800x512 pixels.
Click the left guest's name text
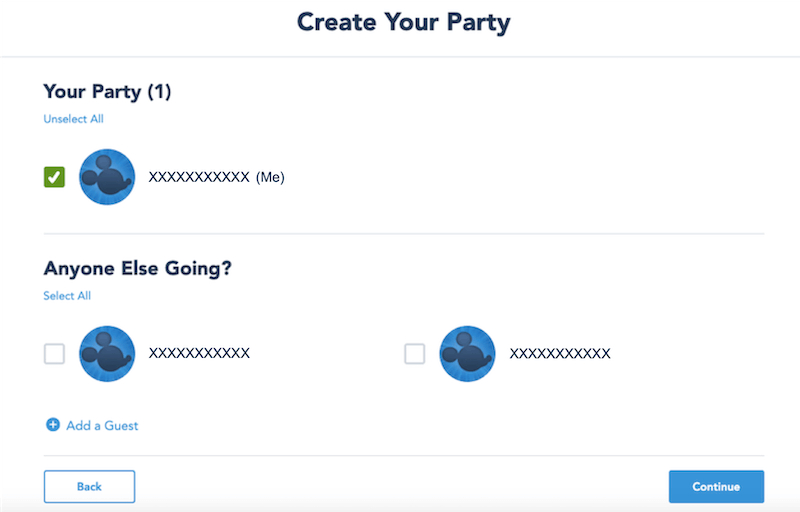pos(199,353)
